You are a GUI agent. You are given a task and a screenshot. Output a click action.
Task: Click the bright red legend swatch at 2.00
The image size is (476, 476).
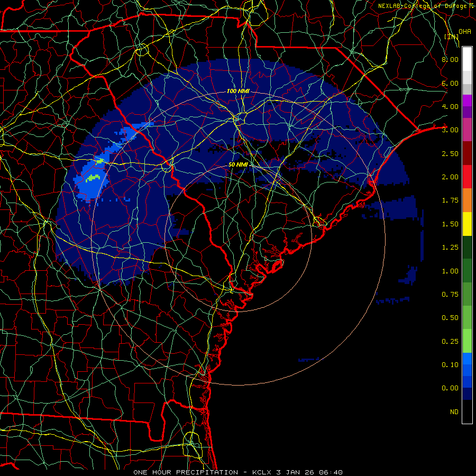(x=467, y=177)
